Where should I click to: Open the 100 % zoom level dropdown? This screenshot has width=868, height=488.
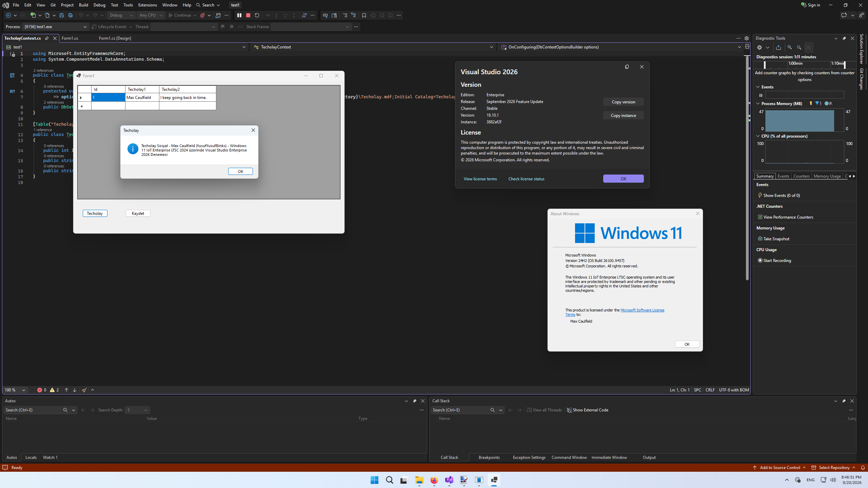(15, 390)
